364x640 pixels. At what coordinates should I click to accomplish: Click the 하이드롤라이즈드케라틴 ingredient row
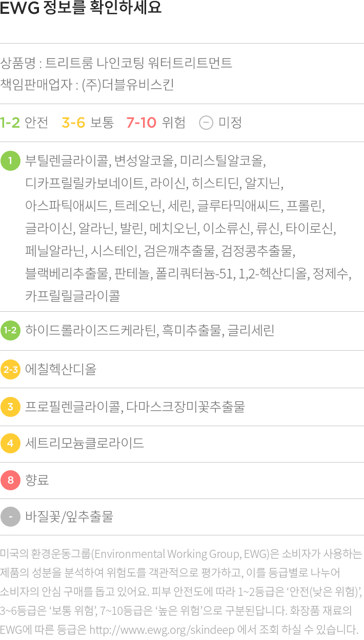182,330
